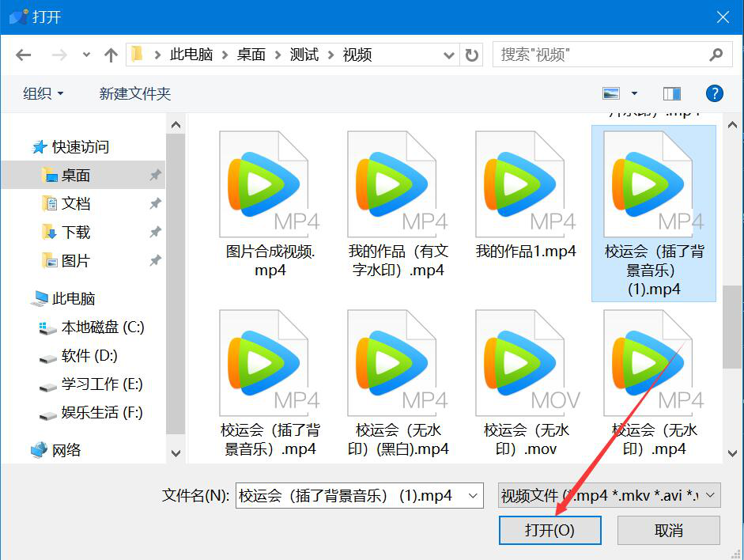
Task: Refresh the 视频 folder view
Action: (x=471, y=55)
